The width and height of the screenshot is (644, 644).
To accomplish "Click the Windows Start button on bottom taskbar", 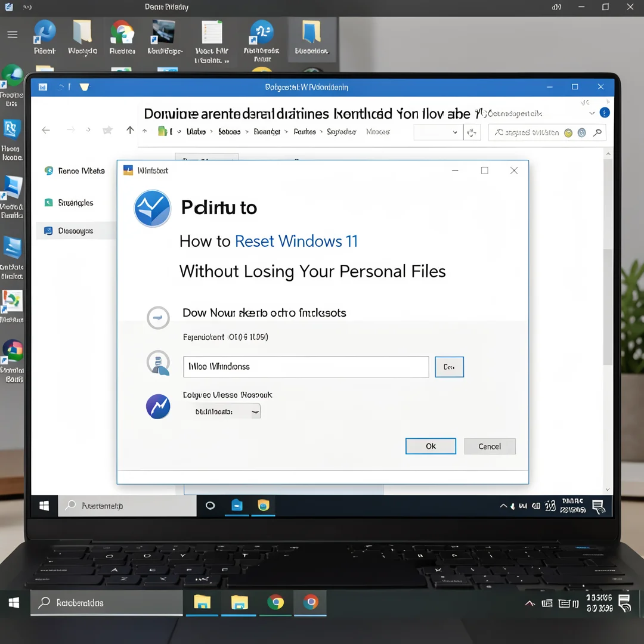I will point(14,602).
